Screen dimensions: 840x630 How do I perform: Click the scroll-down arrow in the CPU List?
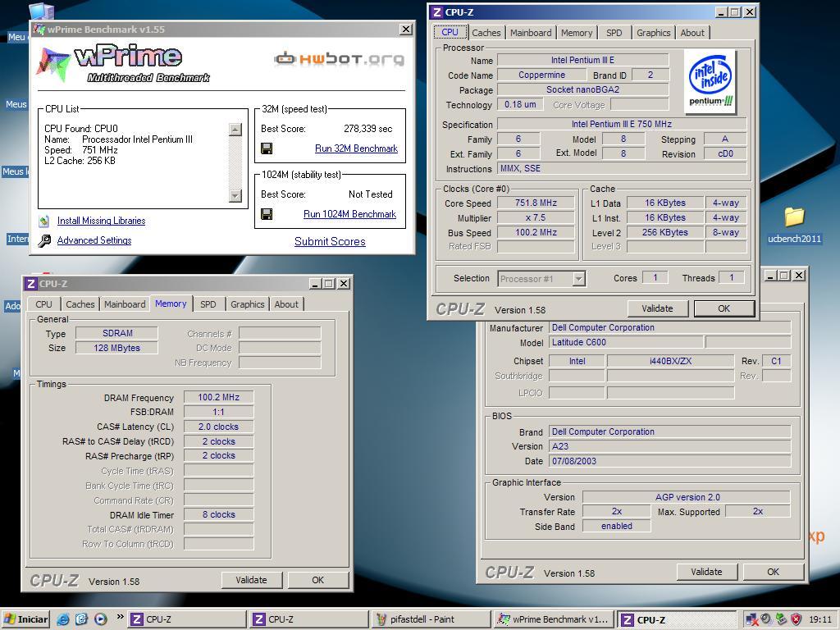coord(235,195)
